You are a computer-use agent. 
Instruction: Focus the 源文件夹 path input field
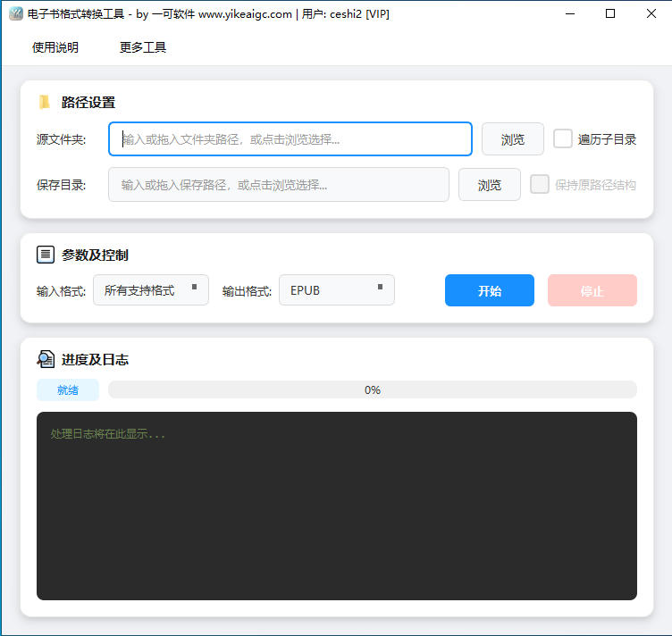coord(290,139)
